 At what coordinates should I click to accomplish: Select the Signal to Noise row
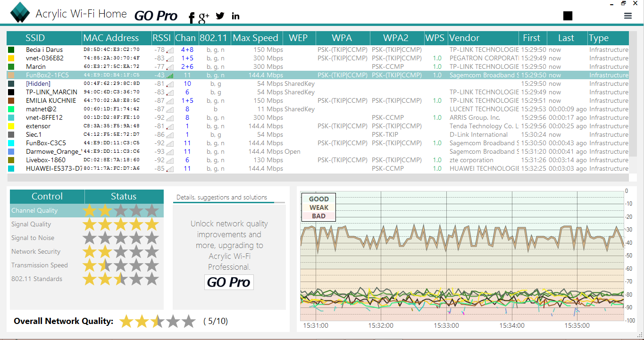[x=87, y=238]
